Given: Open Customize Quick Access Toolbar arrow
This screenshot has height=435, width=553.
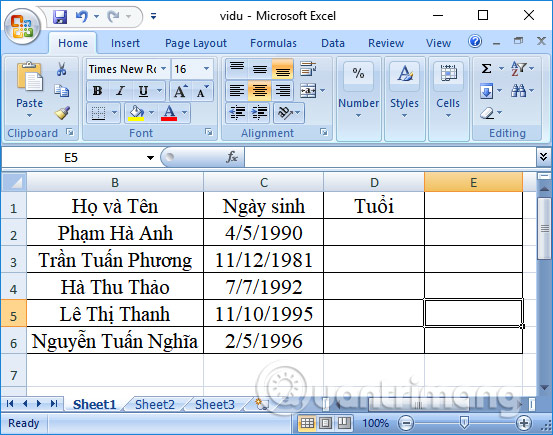Looking at the screenshot, I should click(153, 17).
